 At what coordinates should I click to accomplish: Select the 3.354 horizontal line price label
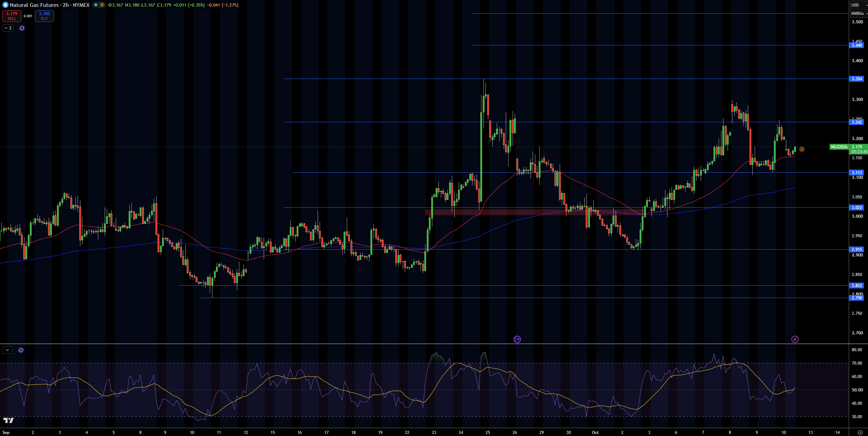pyautogui.click(x=857, y=79)
